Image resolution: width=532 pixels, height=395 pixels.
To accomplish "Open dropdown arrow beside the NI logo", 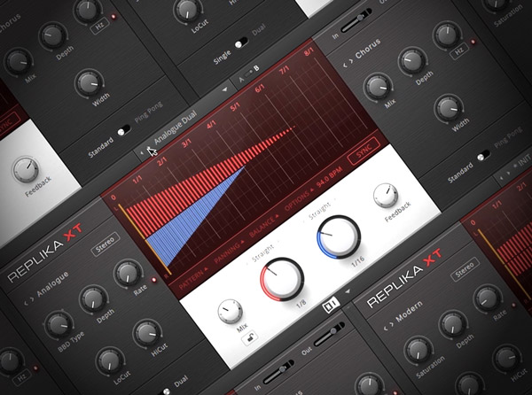I will pyautogui.click(x=348, y=291).
